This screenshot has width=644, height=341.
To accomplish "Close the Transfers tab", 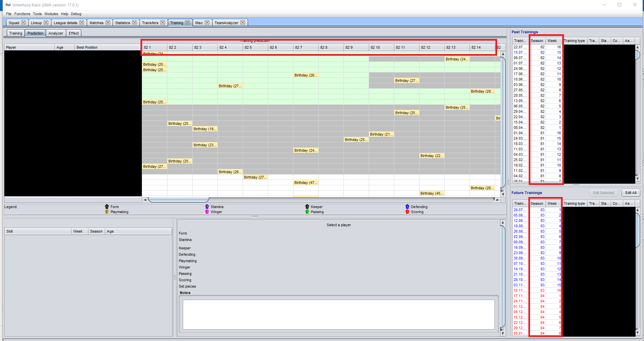I will [163, 22].
